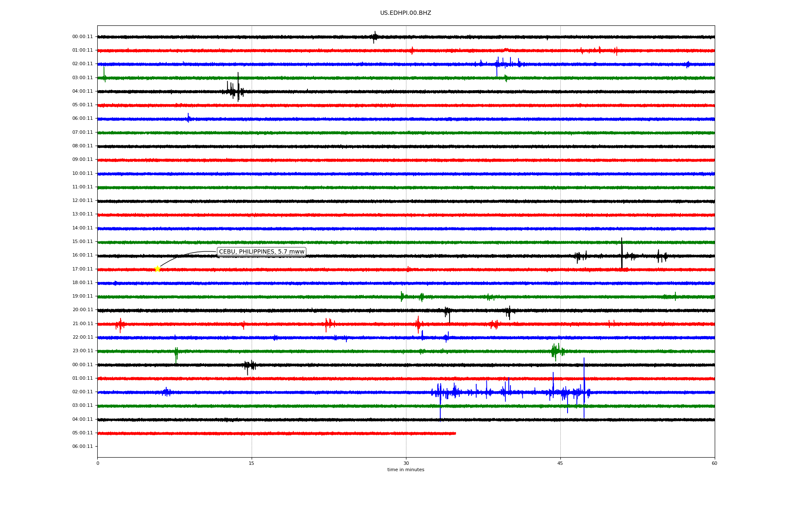Click the 30 minute x-axis tick label
812x508 pixels.
tap(406, 464)
